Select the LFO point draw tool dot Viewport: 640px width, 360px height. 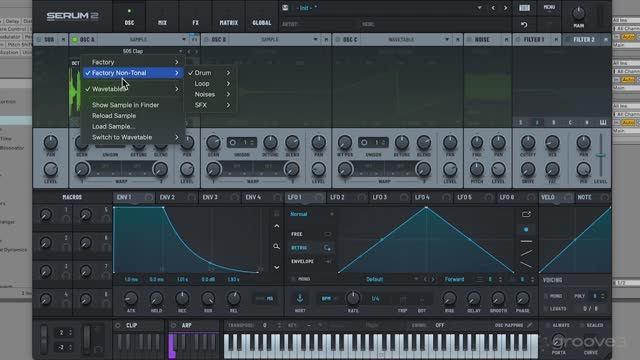click(526, 229)
